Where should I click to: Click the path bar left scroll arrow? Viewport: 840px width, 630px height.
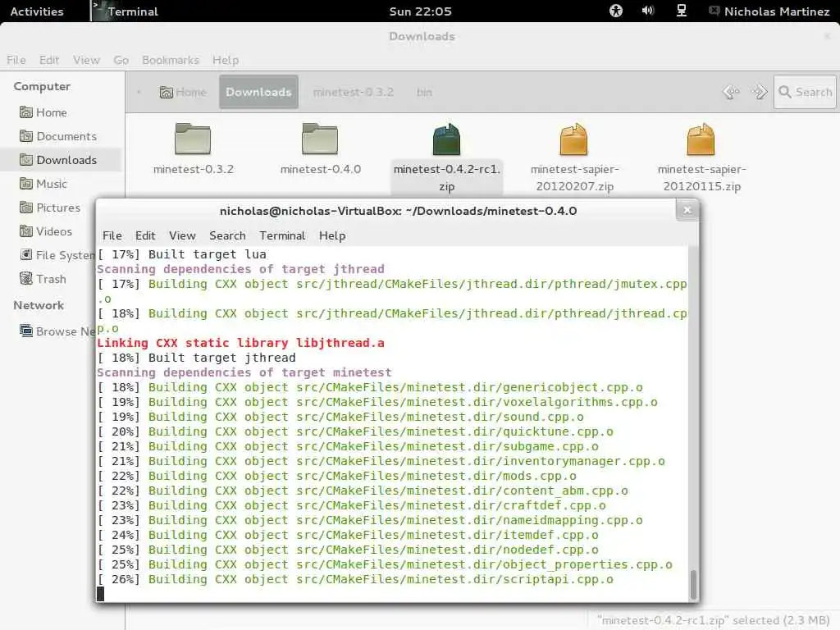coord(139,92)
